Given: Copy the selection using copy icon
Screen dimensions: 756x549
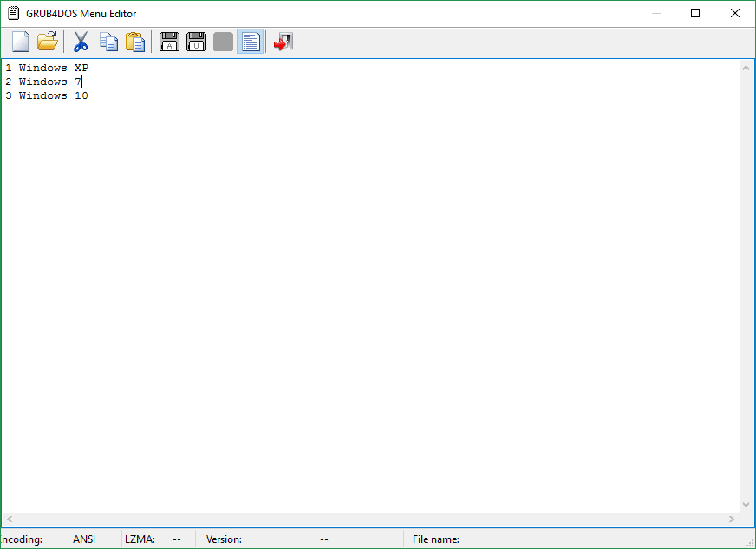Looking at the screenshot, I should coord(108,42).
